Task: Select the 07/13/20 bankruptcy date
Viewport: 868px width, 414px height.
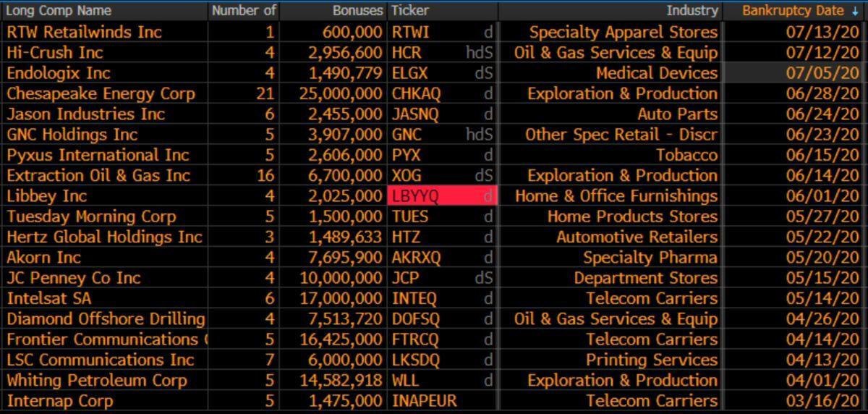Action: (x=823, y=32)
